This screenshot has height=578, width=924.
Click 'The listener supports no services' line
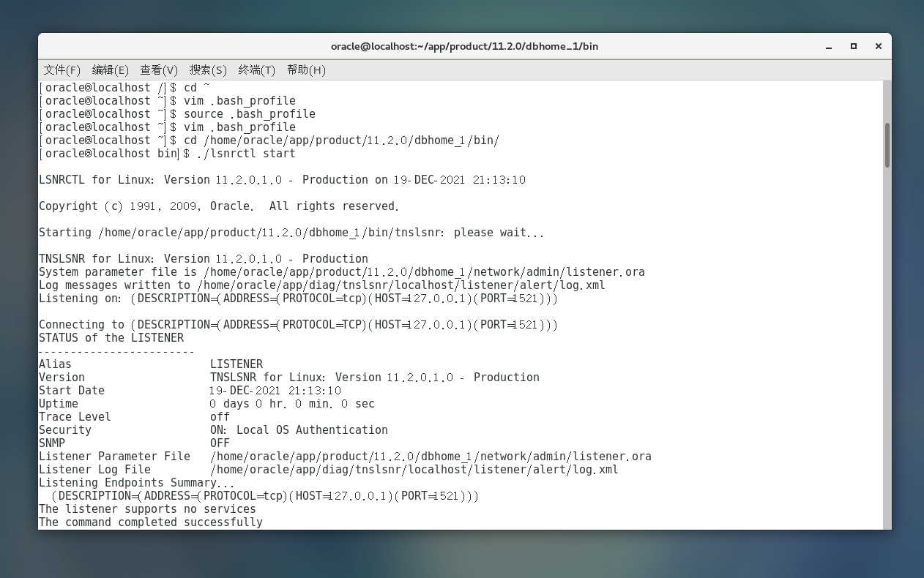(x=147, y=509)
